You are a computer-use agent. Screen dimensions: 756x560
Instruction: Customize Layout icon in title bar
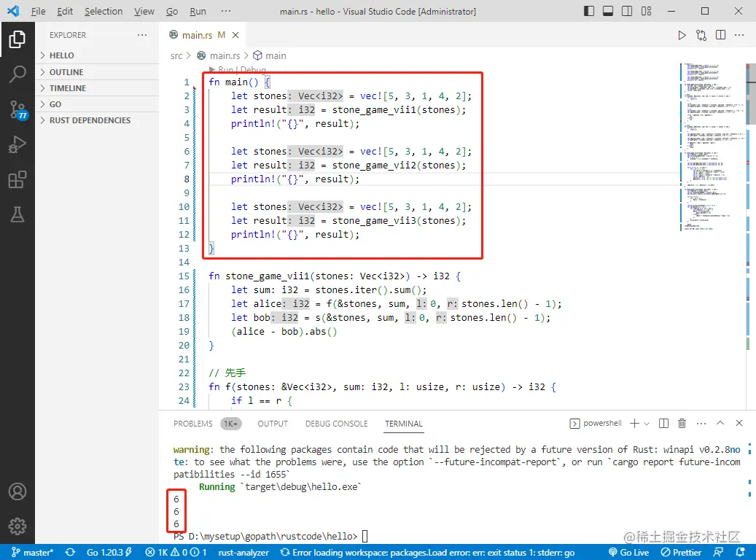pos(646,11)
